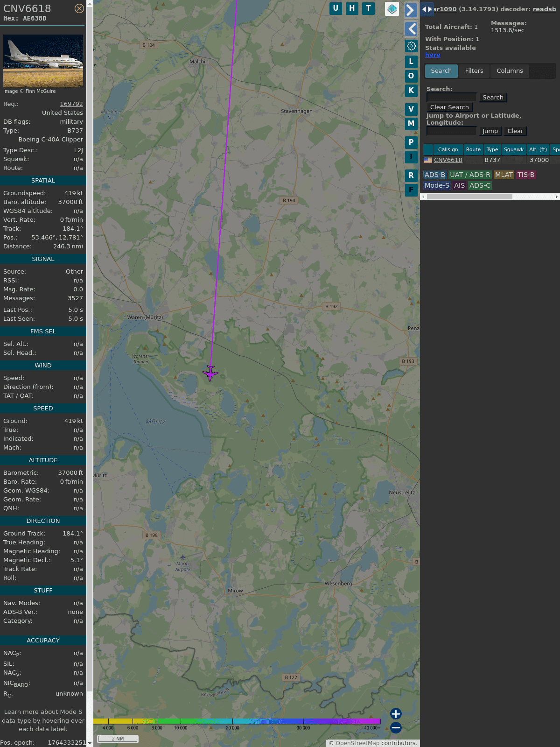Image resolution: width=560 pixels, height=747 pixels.
Task: Toggle the U map button
Action: tap(336, 8)
